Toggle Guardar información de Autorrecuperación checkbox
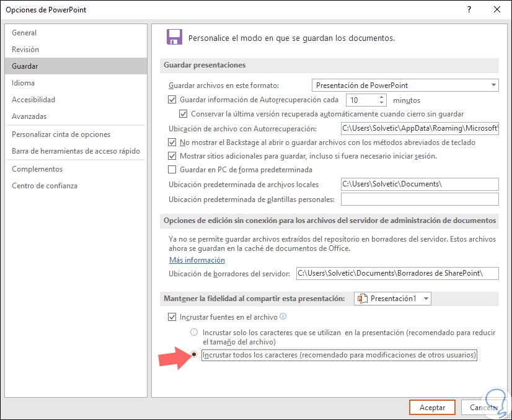Image resolution: width=512 pixels, height=420 pixels. coord(172,100)
